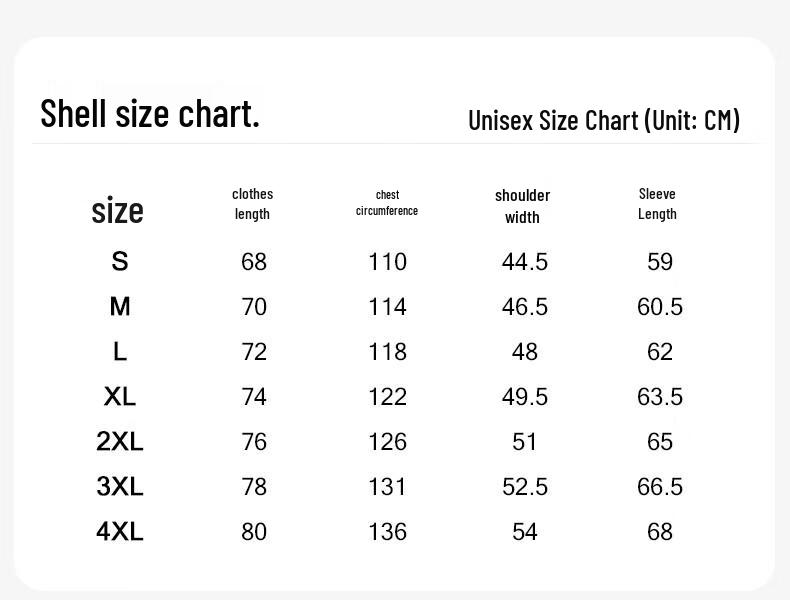The image size is (790, 600).
Task: Select the "clothes length" column header
Action: [253, 204]
